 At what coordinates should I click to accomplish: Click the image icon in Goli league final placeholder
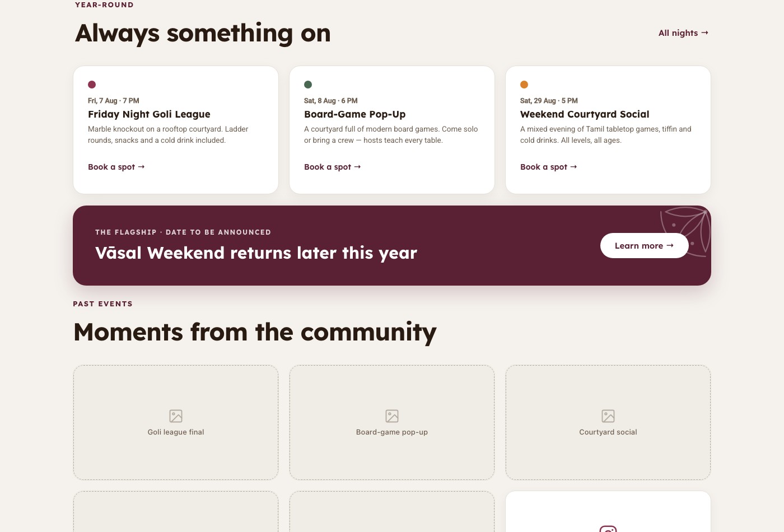(176, 416)
